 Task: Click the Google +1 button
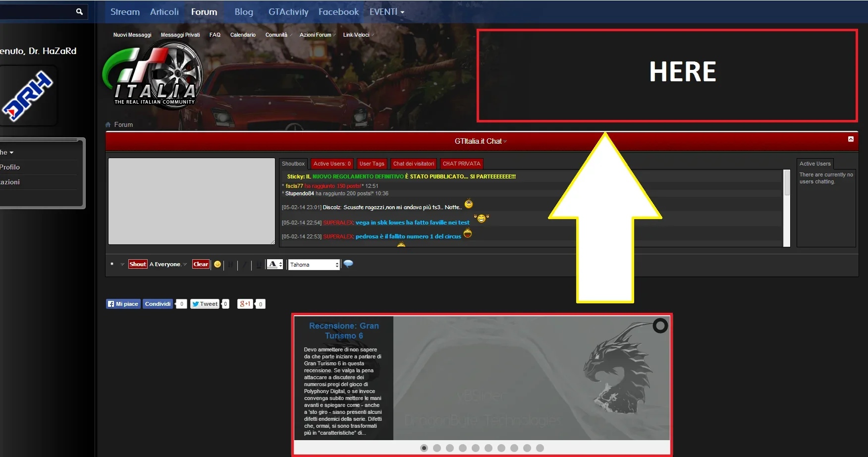(x=245, y=304)
